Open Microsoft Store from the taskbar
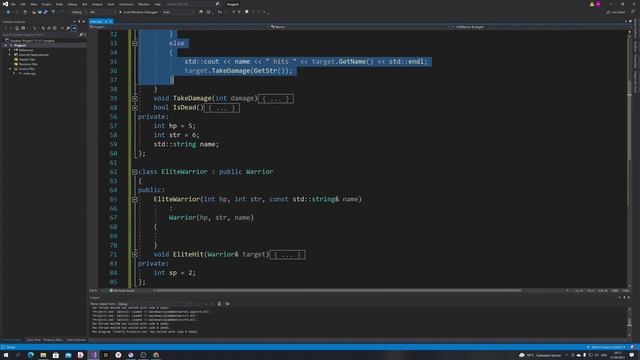Screen dimensions: 640x360 pos(56,355)
